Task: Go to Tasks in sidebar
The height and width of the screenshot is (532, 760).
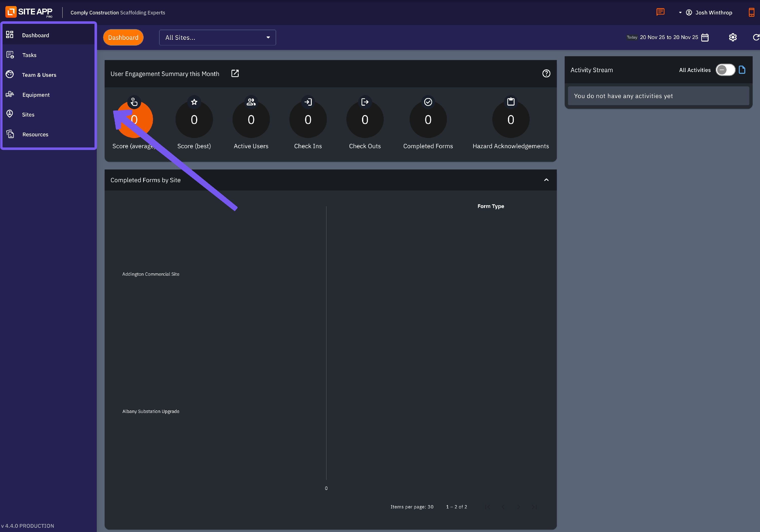Action: [x=29, y=55]
